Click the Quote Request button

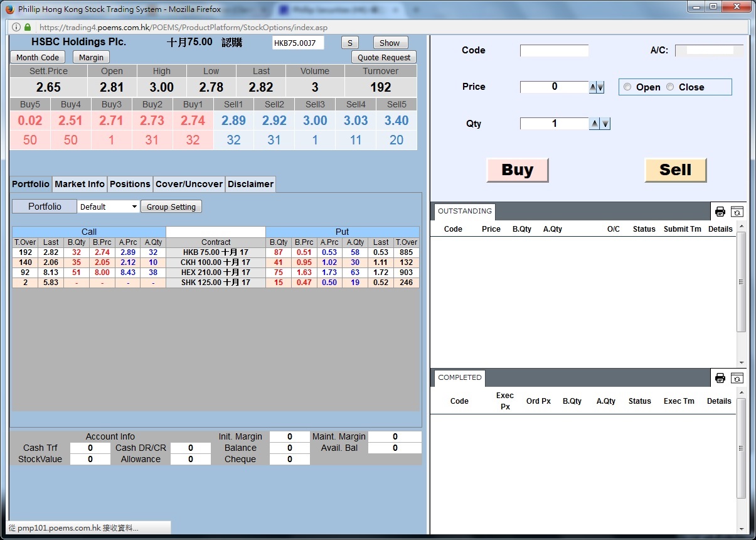[x=384, y=57]
